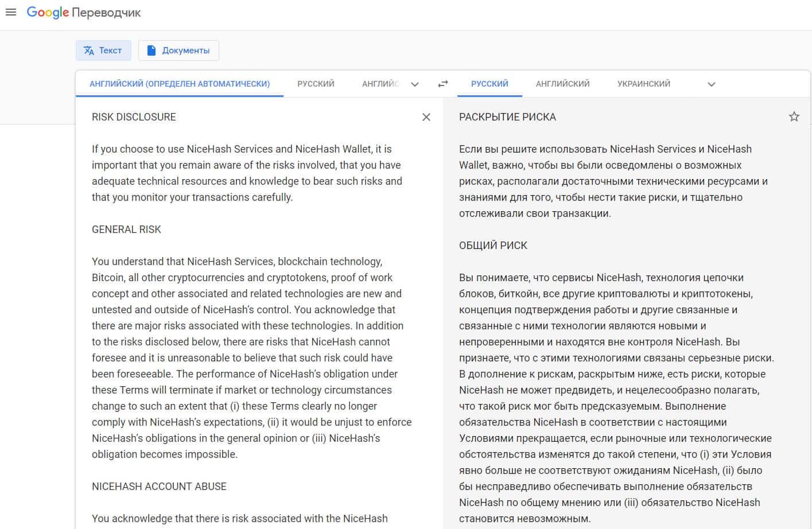
Task: Set target language to Украинский
Action: (643, 84)
